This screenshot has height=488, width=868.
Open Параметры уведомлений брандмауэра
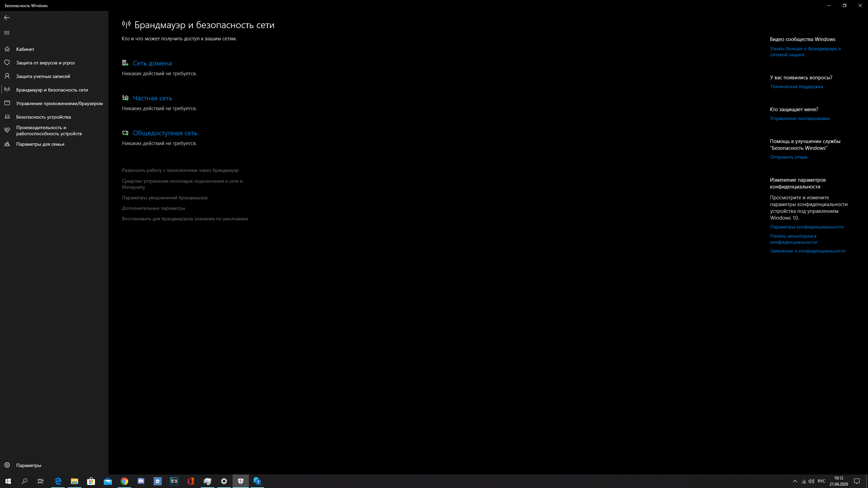pyautogui.click(x=165, y=198)
